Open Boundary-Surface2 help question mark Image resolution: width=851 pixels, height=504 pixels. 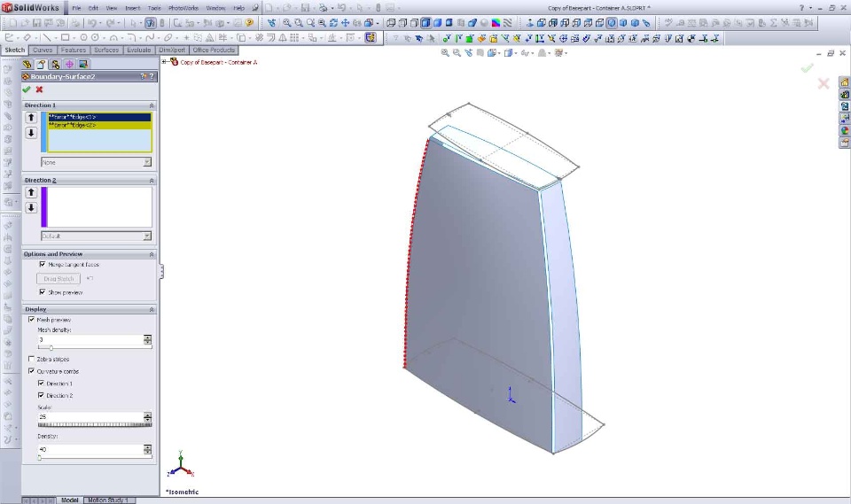(152, 76)
